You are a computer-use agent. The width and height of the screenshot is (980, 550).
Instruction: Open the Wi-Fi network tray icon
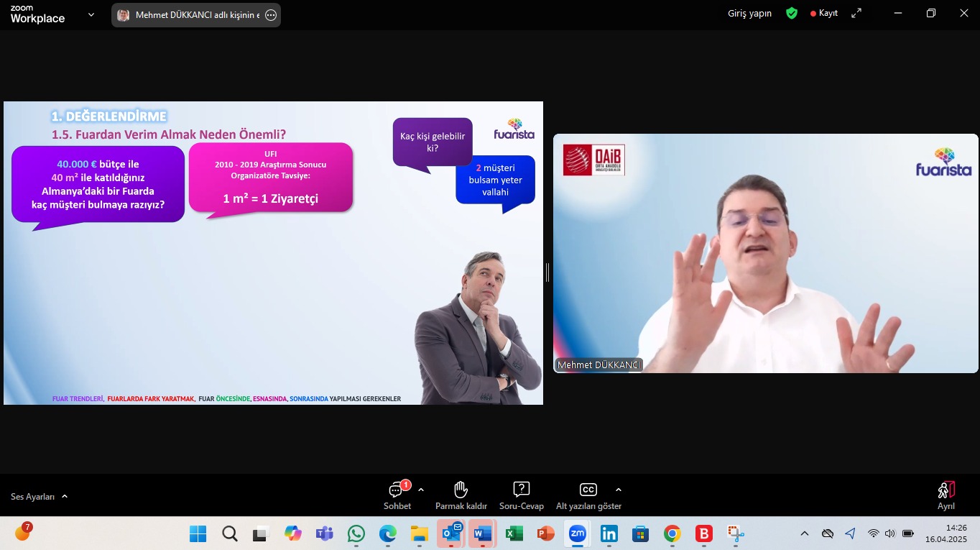pos(874,533)
